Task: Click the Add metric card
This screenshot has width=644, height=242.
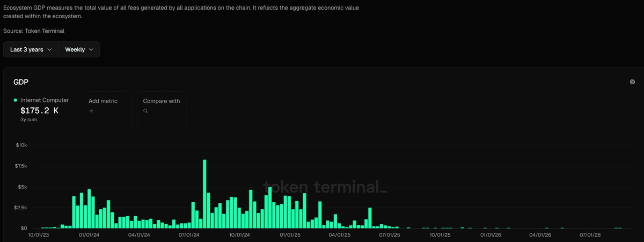Action: tap(107, 109)
